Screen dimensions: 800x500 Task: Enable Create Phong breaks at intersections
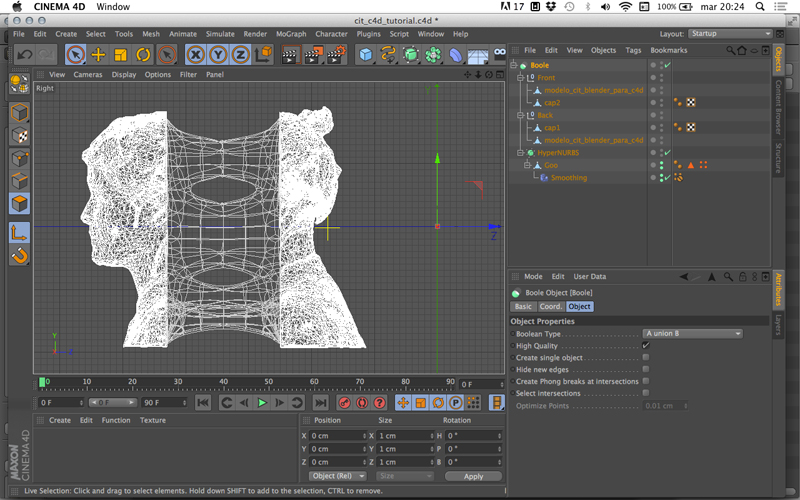point(646,381)
